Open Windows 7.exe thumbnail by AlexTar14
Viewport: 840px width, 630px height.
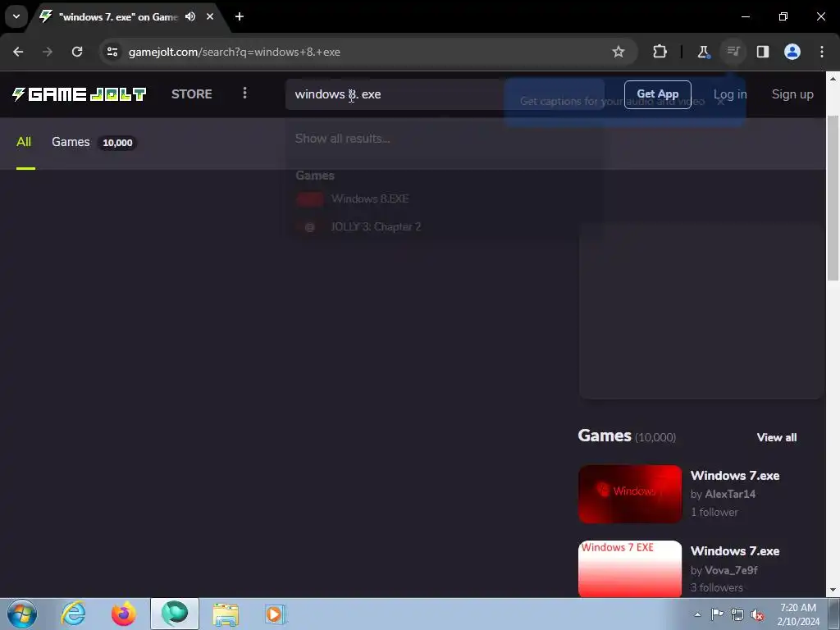click(x=630, y=494)
